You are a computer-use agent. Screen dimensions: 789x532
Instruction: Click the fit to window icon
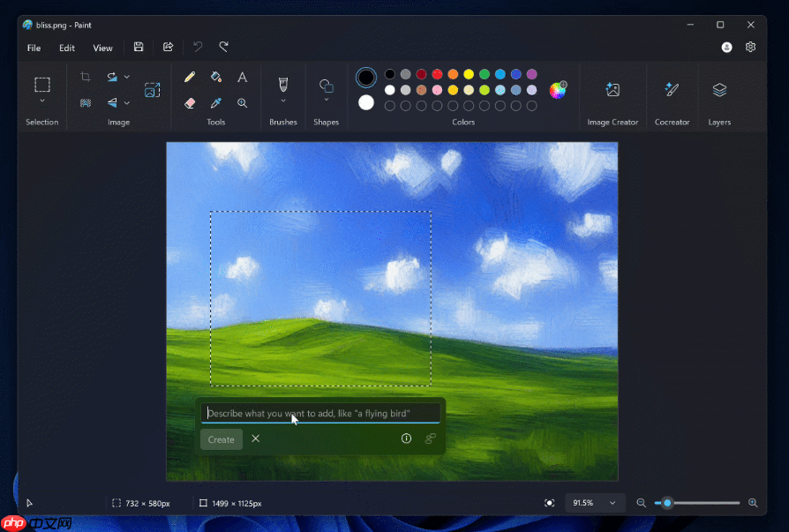click(x=550, y=503)
